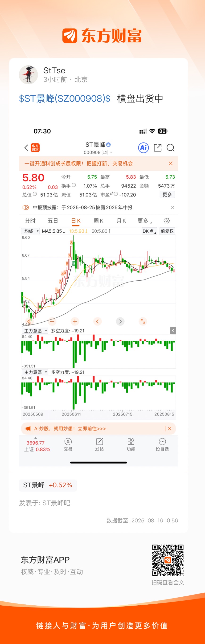
Task: Tap 60:5.80 moving average label
Action: tap(101, 231)
